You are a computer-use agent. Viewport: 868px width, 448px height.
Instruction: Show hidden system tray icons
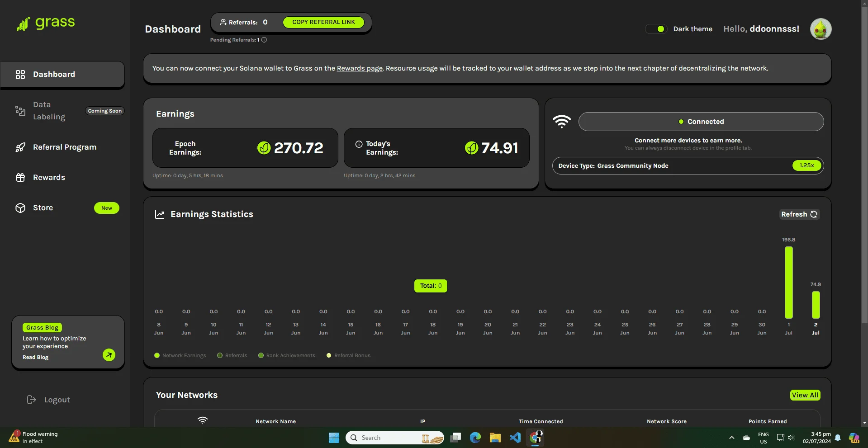pos(731,438)
